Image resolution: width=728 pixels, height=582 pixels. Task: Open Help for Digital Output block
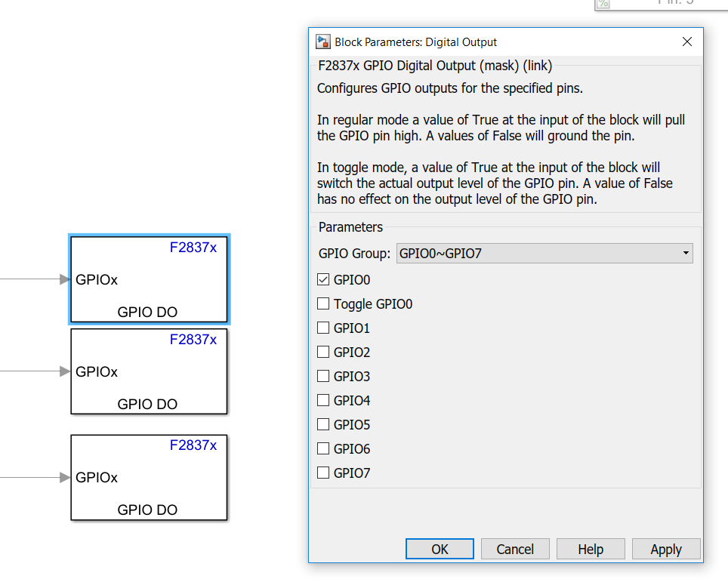pyautogui.click(x=591, y=549)
